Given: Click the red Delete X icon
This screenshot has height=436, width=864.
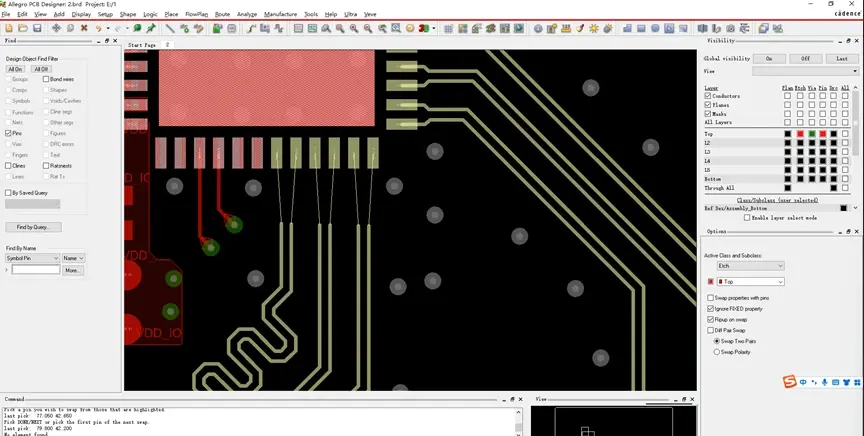Looking at the screenshot, I should point(84,28).
